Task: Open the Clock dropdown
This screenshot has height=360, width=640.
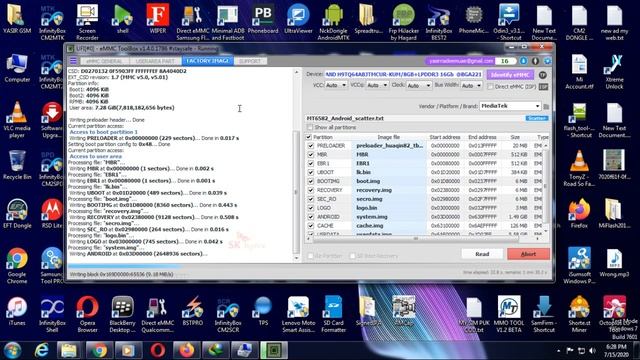Action: (418, 85)
